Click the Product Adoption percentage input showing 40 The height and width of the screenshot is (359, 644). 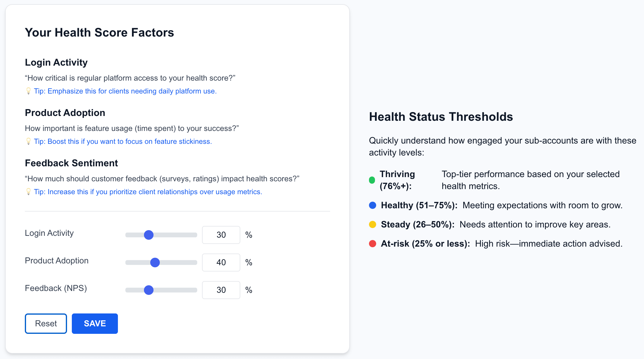click(x=221, y=263)
